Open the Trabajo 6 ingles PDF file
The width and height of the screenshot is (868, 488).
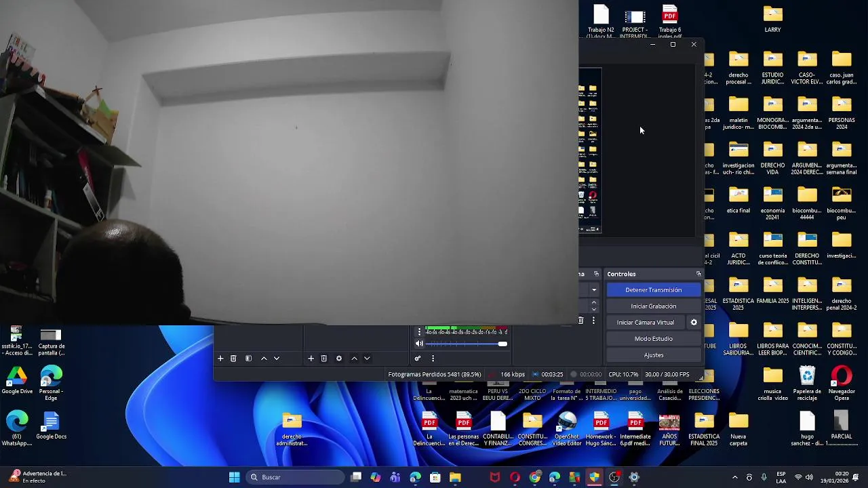(669, 21)
